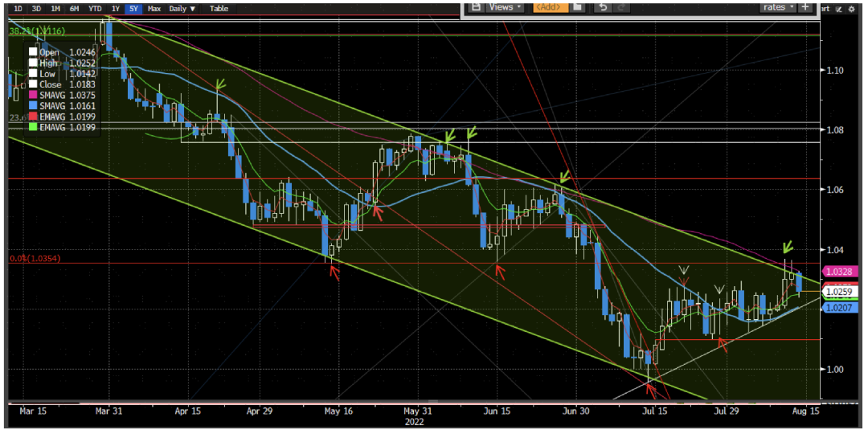Click the May 31 date label

click(x=418, y=411)
